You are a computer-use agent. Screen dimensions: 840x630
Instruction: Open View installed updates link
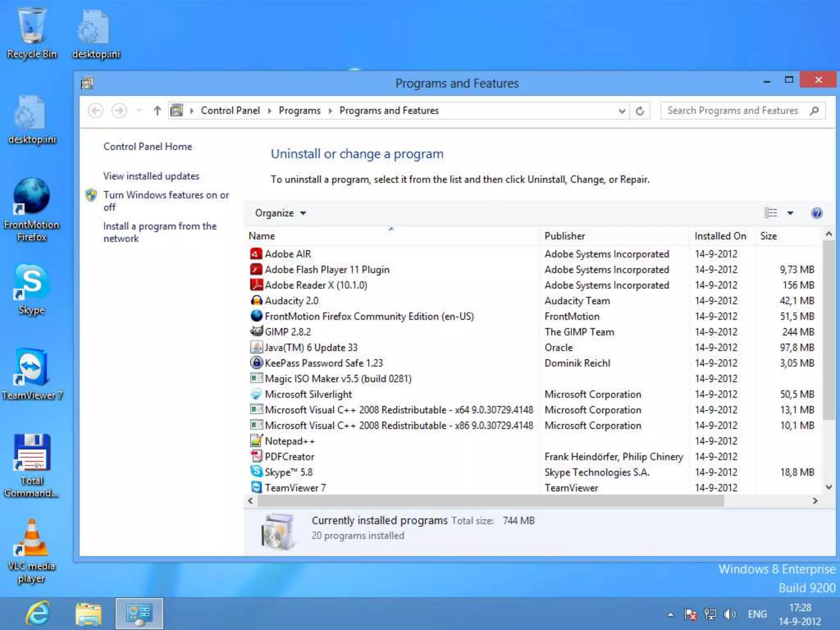[151, 176]
